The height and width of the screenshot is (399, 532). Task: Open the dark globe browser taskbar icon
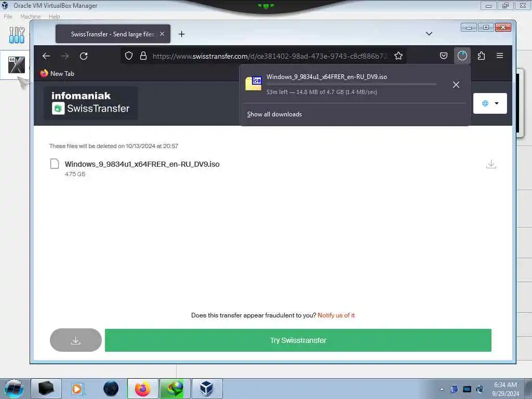coord(111,389)
